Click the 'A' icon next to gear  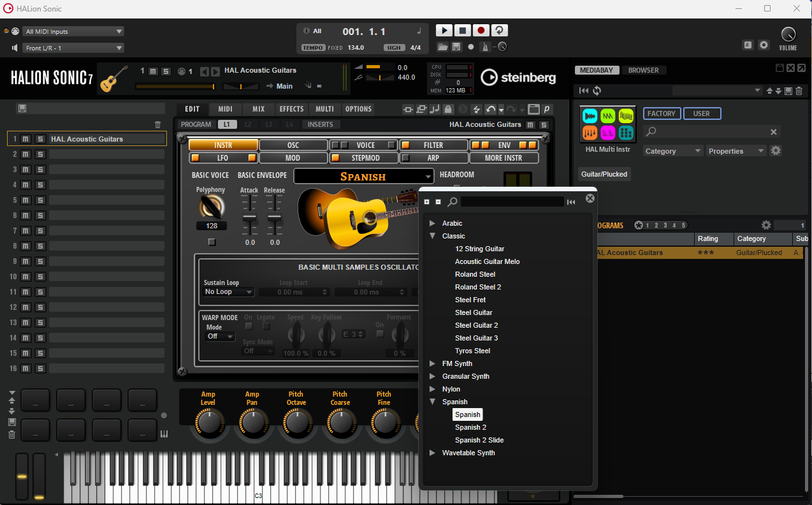748,45
